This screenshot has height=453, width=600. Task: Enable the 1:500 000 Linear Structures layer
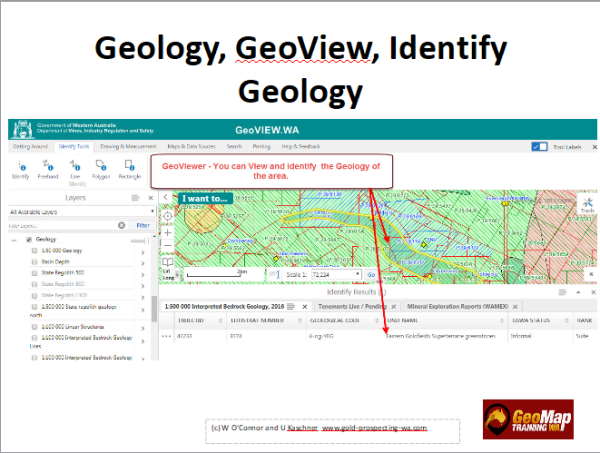click(34, 327)
